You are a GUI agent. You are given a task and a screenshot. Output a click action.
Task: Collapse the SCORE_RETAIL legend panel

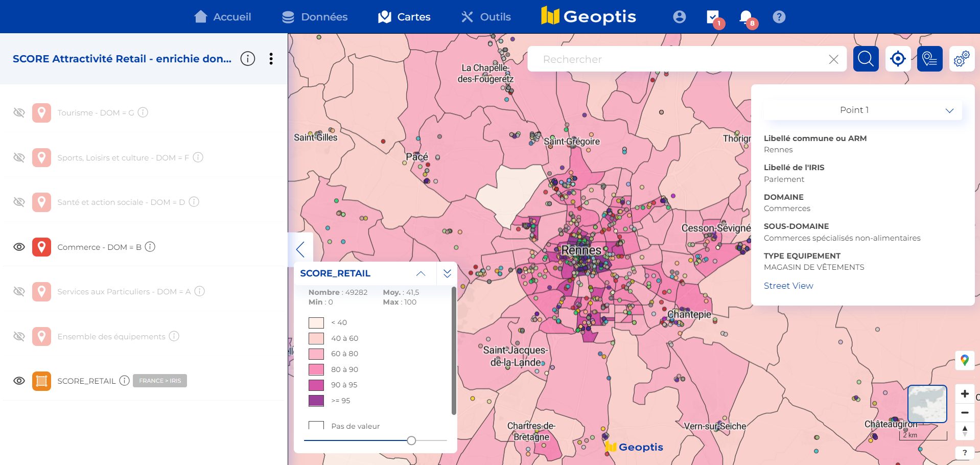[x=421, y=273]
